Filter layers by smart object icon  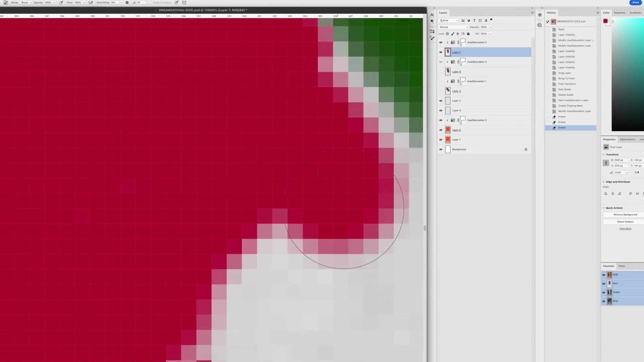pyautogui.click(x=486, y=20)
